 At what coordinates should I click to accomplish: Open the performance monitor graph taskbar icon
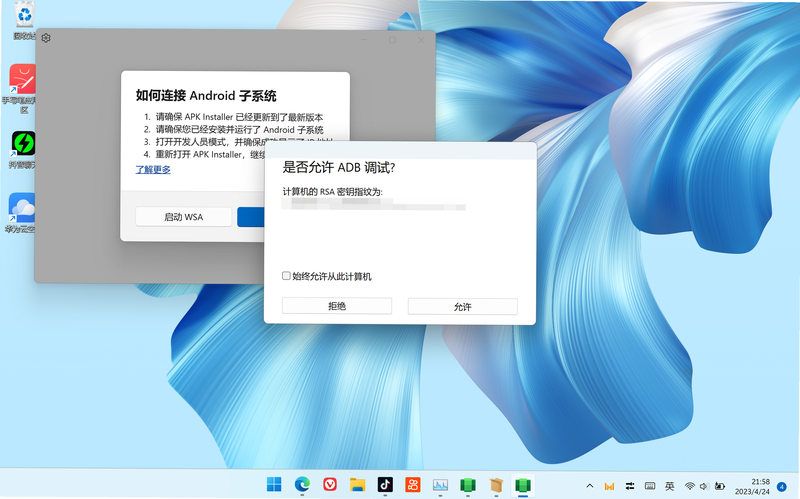click(440, 484)
